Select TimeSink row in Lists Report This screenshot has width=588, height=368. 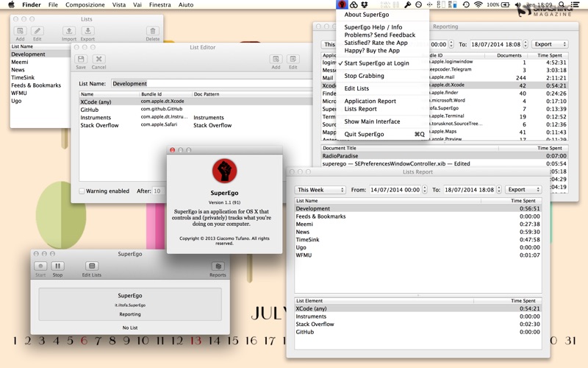pyautogui.click(x=417, y=240)
